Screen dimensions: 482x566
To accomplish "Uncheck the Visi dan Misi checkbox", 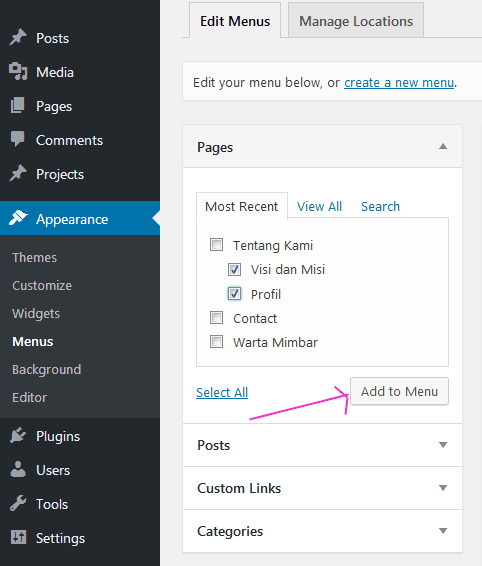I will [234, 269].
